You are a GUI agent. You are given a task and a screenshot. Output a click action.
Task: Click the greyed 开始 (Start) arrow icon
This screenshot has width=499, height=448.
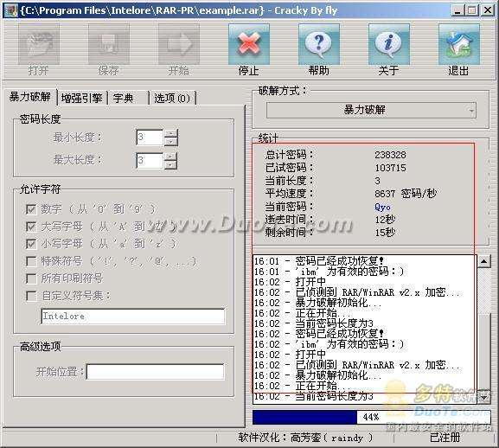pyautogui.click(x=179, y=44)
